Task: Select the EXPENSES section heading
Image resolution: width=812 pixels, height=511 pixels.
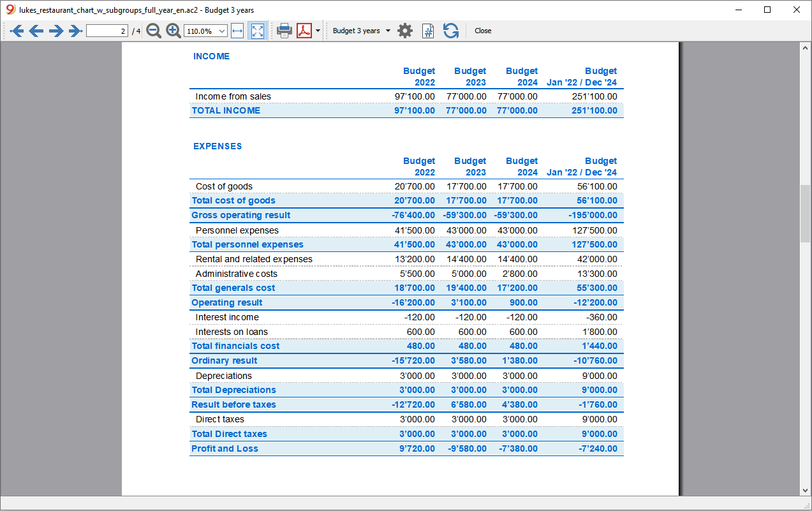Action: pos(218,146)
